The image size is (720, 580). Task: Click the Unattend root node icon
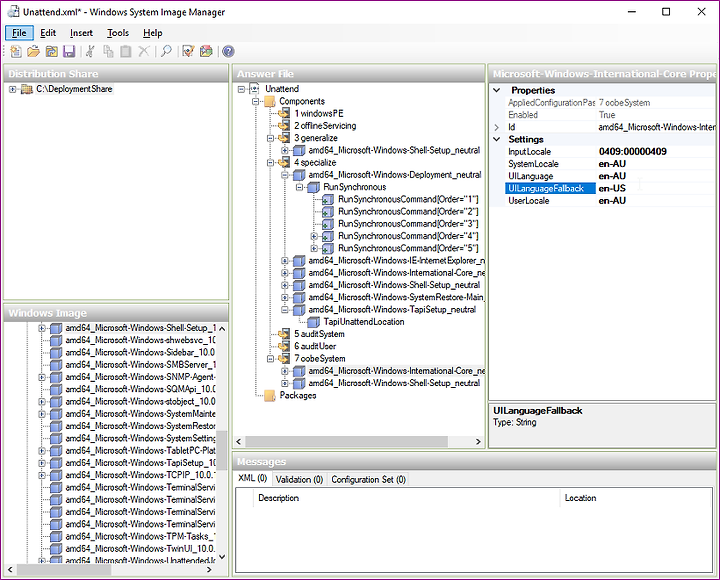click(254, 89)
